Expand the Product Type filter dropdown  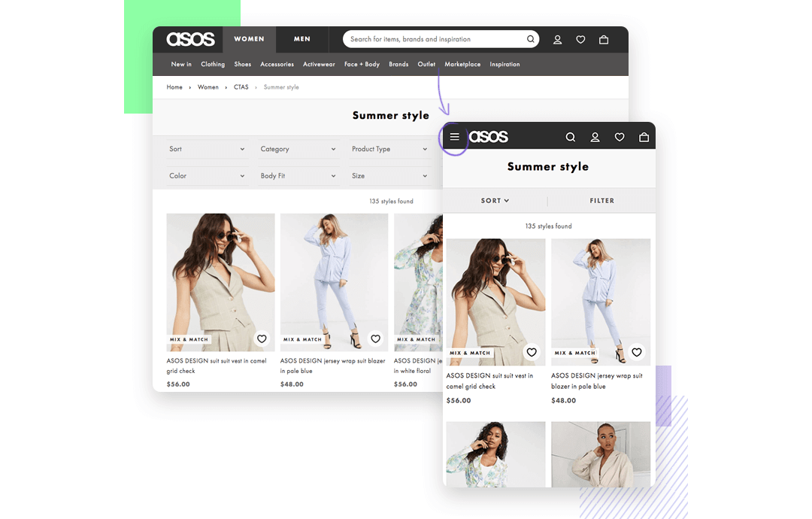(x=389, y=149)
